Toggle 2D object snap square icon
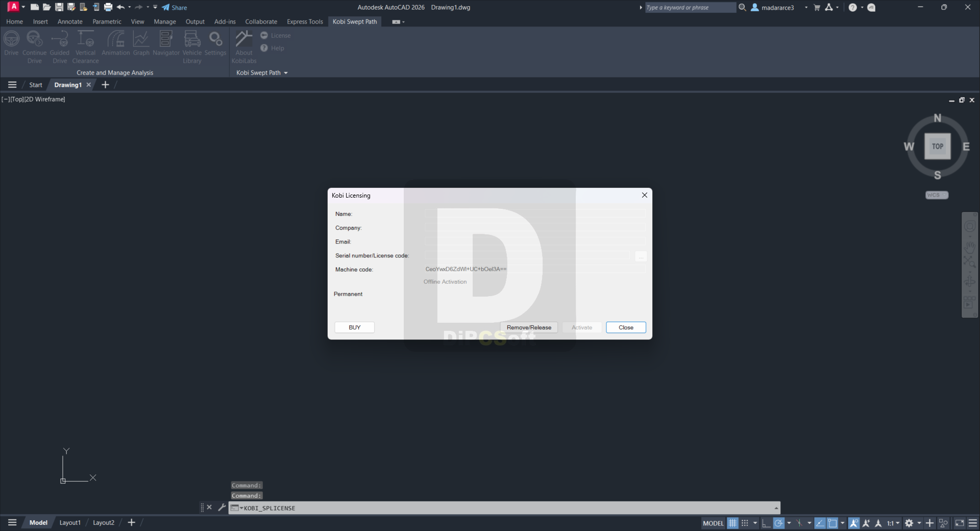The image size is (980, 531). pyautogui.click(x=832, y=523)
